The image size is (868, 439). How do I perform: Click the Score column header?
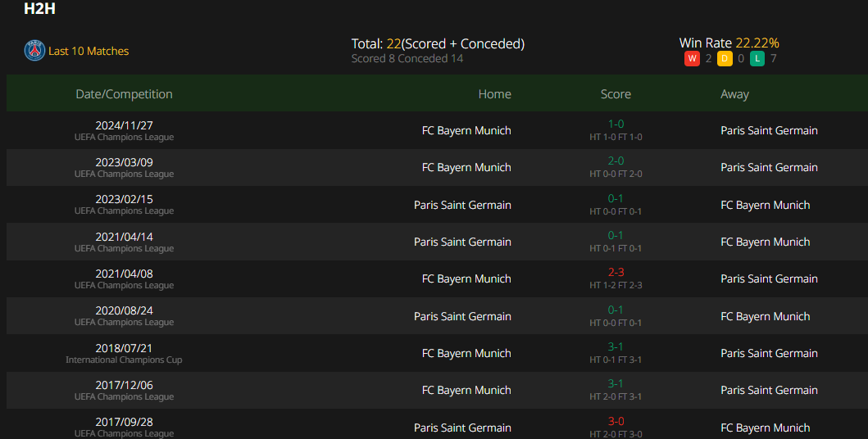pyautogui.click(x=616, y=94)
